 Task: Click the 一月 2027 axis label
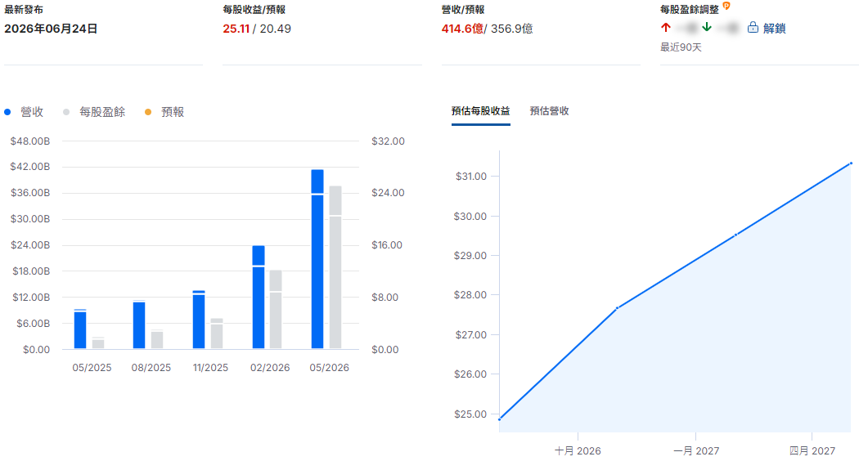click(696, 450)
